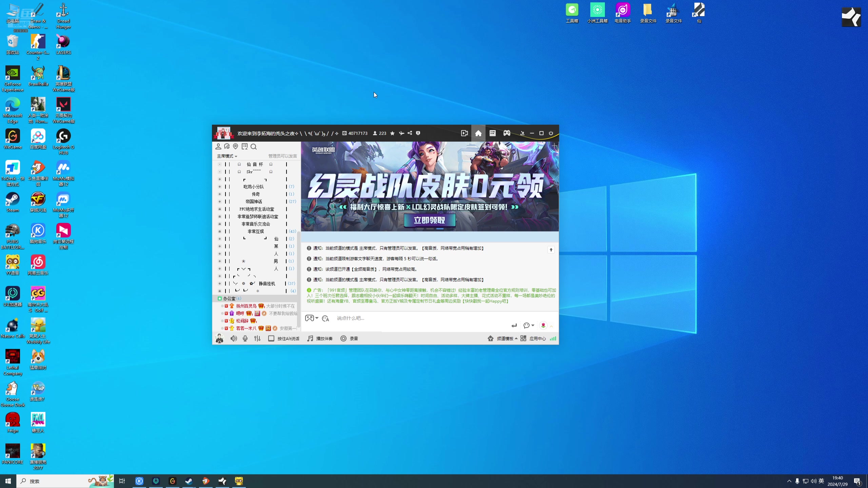Screen dimensions: 868x488
Task: Open the emoji and font icon in chat bar
Action: pos(325,318)
